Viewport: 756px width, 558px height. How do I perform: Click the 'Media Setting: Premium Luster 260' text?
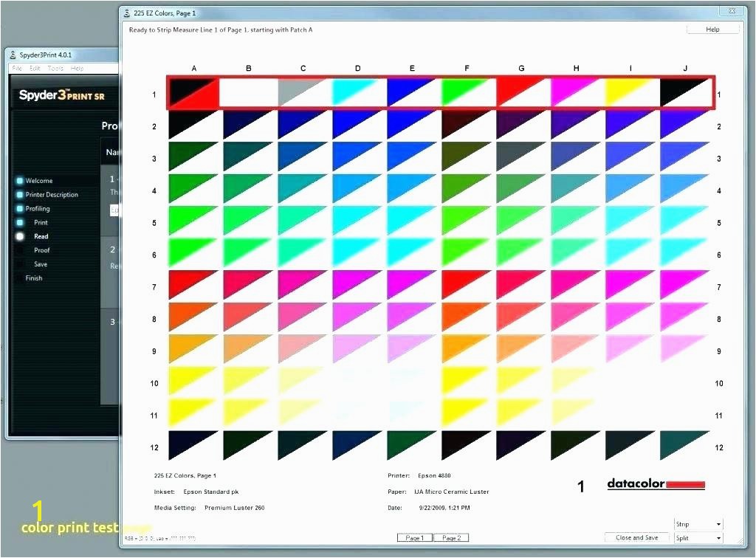tap(209, 508)
